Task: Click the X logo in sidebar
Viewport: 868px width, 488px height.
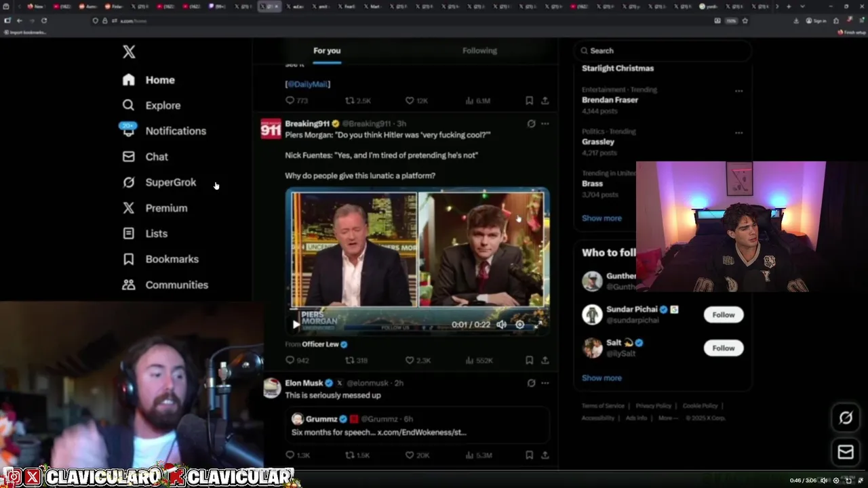Action: point(129,52)
